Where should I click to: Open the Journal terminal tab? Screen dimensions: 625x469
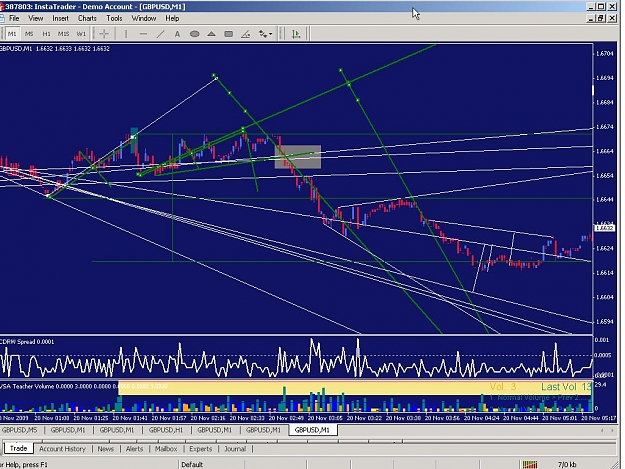235,449
